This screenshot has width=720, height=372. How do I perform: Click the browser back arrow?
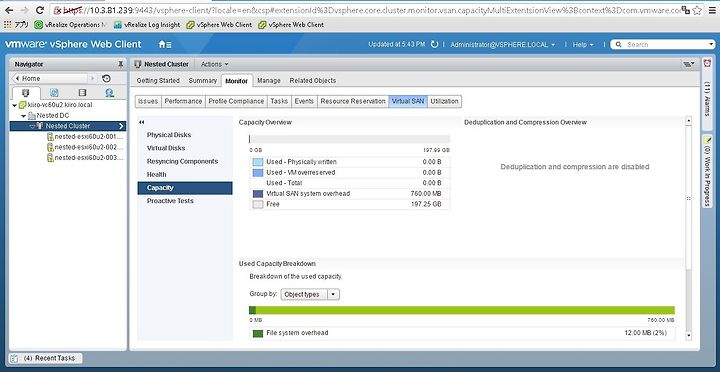point(9,10)
